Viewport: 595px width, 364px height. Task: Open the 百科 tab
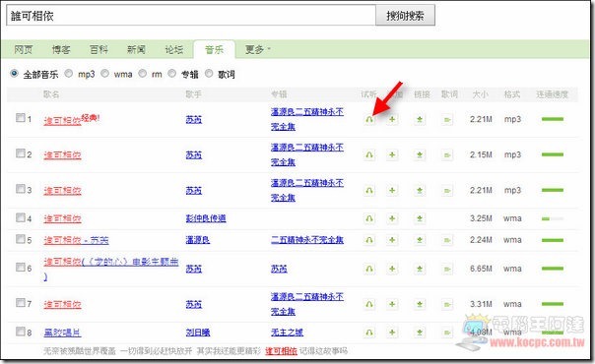pos(99,49)
